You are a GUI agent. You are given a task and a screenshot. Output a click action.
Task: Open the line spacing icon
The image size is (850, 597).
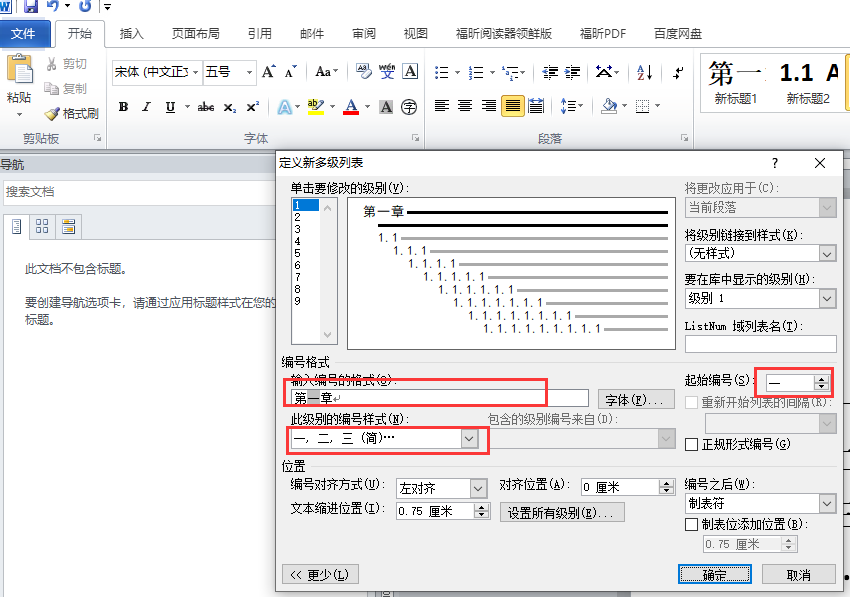coord(571,106)
